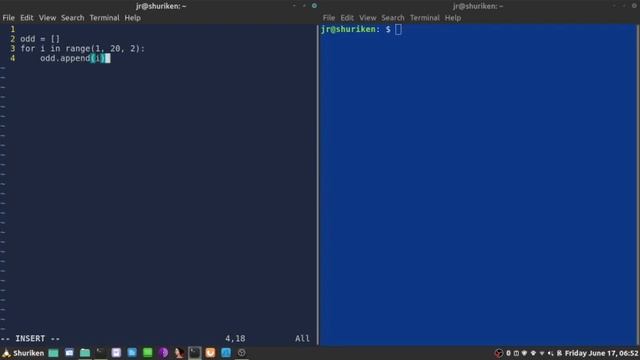
Task: Open the calendar from the Friday June 17 clock
Action: click(602, 353)
